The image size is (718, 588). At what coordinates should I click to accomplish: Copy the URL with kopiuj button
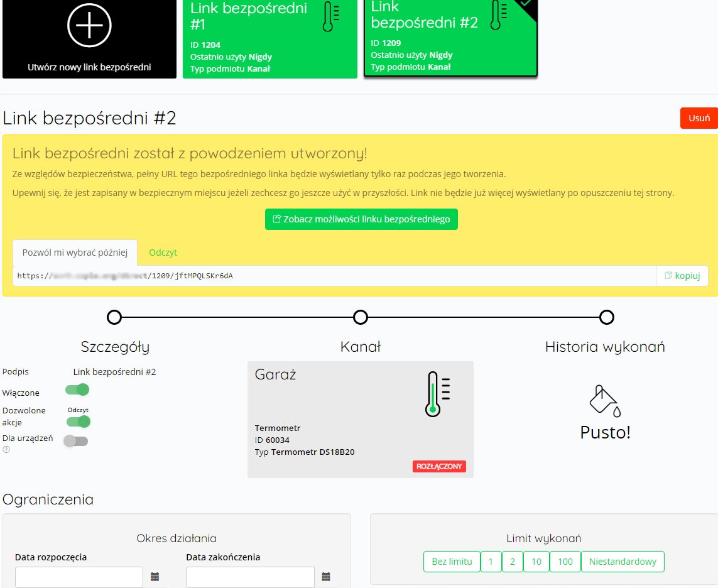pyautogui.click(x=682, y=276)
